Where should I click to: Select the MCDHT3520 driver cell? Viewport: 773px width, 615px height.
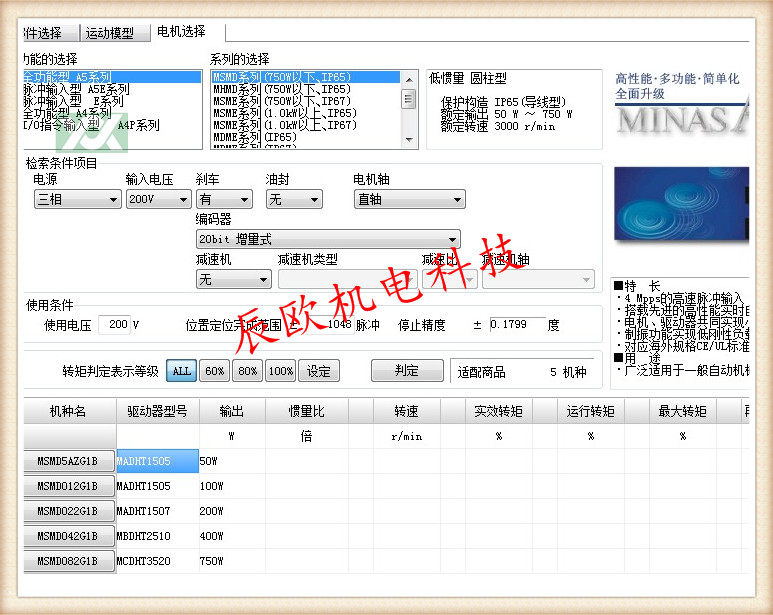(157, 561)
